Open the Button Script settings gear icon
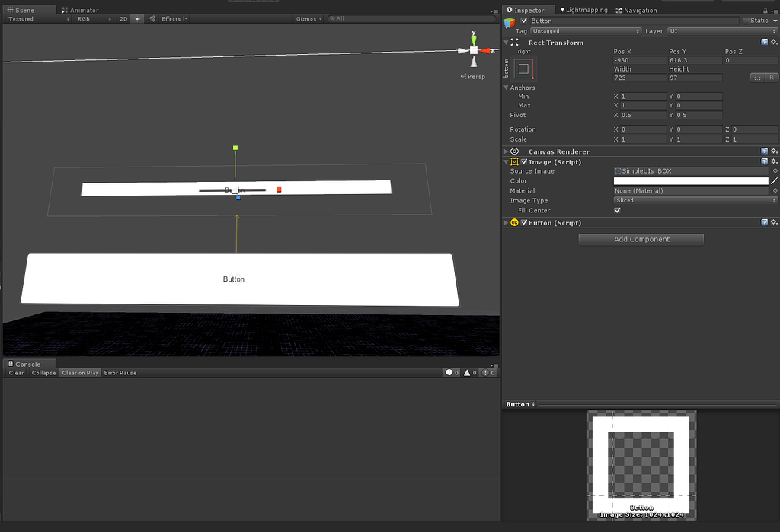The width and height of the screenshot is (780, 532). (775, 222)
